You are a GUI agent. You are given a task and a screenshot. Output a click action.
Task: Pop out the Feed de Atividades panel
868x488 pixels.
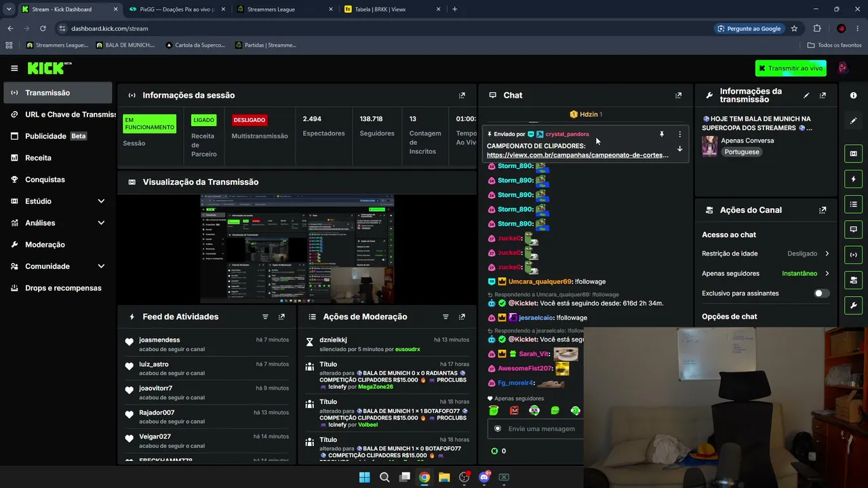click(281, 317)
